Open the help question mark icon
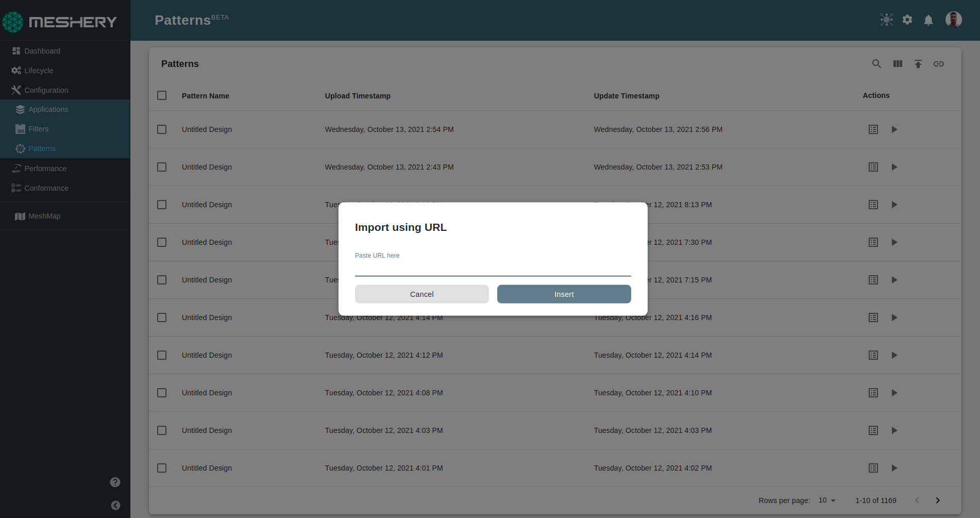This screenshot has height=518, width=980. tap(115, 482)
